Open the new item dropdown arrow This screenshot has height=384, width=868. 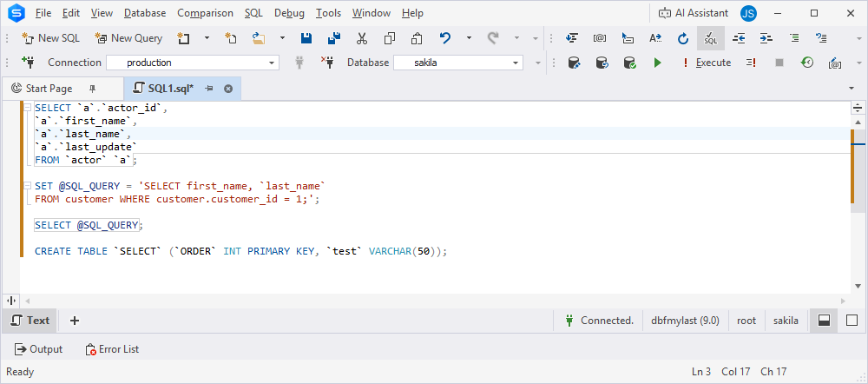coord(207,38)
